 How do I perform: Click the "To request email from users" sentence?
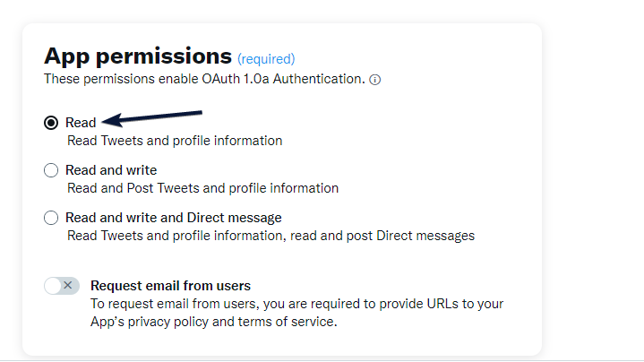(296, 304)
